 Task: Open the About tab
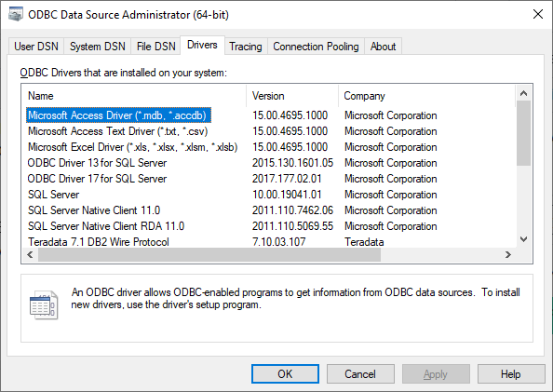(383, 47)
